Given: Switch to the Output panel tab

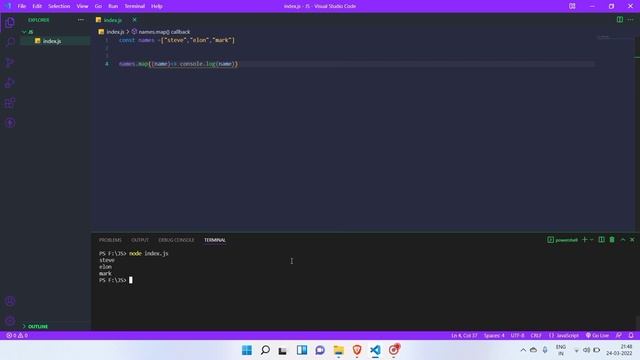Looking at the screenshot, I should pos(140,240).
